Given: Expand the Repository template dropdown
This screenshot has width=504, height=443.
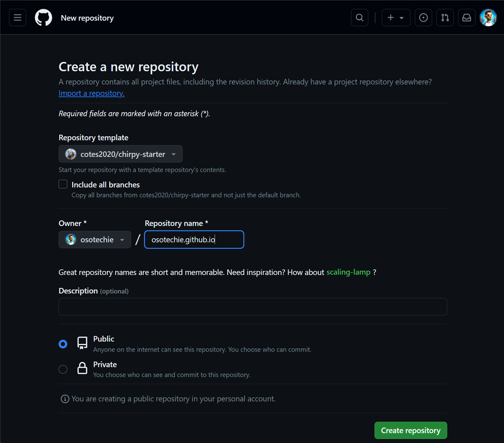Looking at the screenshot, I should pos(121,154).
